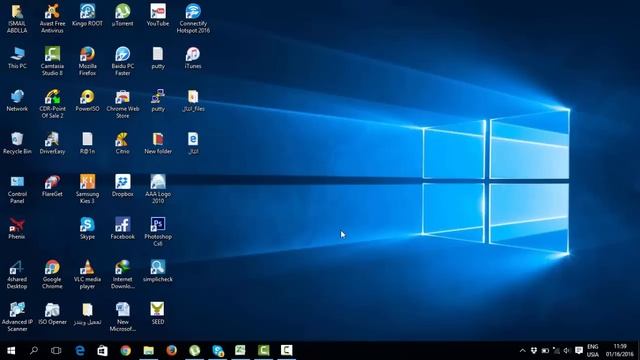Switch to the white Camtasia Recorder taskbar icon

tap(287, 351)
